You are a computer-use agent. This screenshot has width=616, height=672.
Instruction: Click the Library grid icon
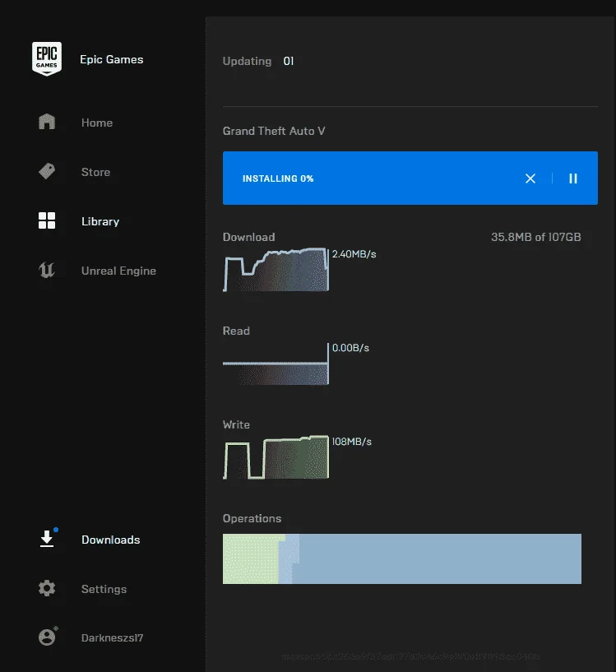tap(47, 220)
